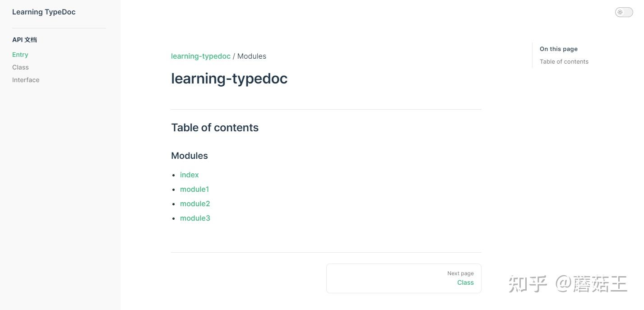
Task: Click the On this page label
Action: [x=558, y=49]
